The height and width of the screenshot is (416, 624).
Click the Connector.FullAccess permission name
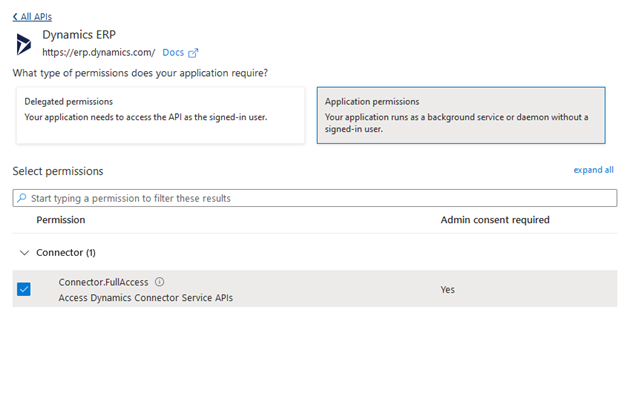(x=103, y=282)
